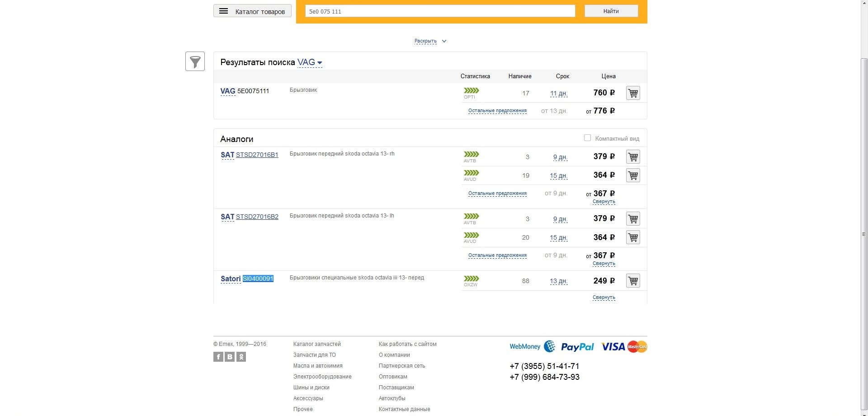Click the search field containing 5e0 075 111
Screen dimensions: 868x416
coord(440,11)
